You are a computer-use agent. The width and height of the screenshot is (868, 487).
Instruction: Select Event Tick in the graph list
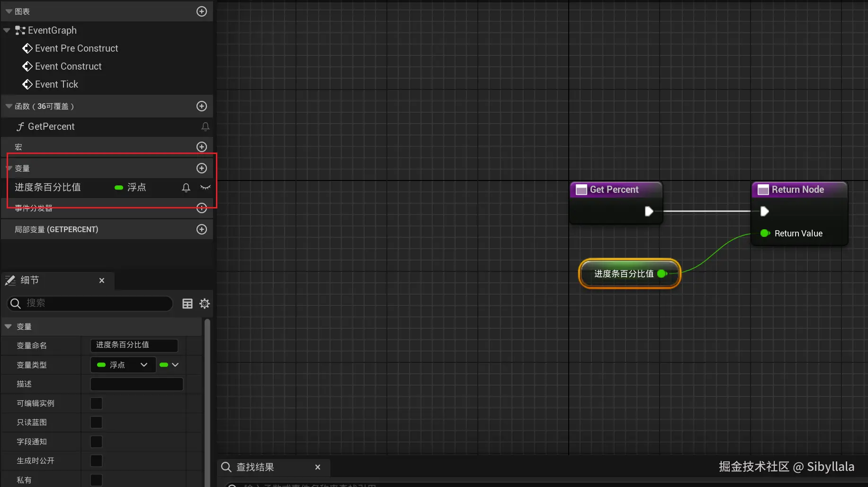pyautogui.click(x=56, y=84)
